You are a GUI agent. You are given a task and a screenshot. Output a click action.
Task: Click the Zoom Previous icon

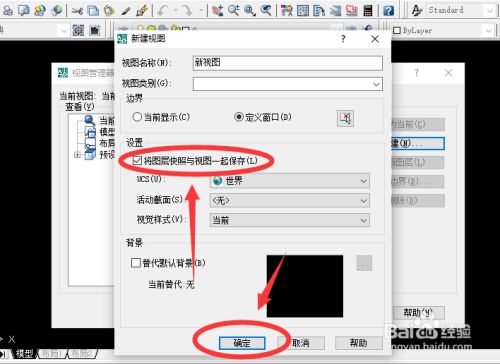tap(266, 11)
